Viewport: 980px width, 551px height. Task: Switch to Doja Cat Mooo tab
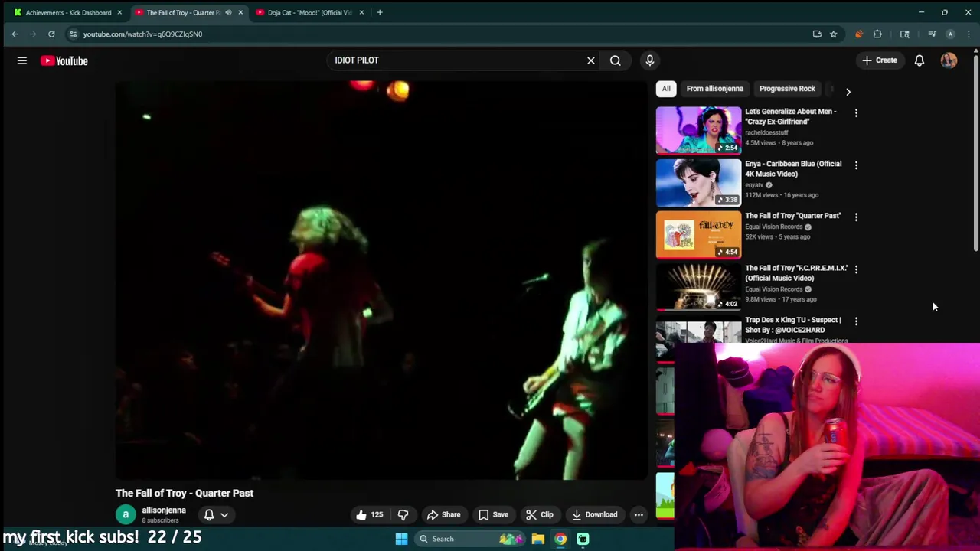309,12
